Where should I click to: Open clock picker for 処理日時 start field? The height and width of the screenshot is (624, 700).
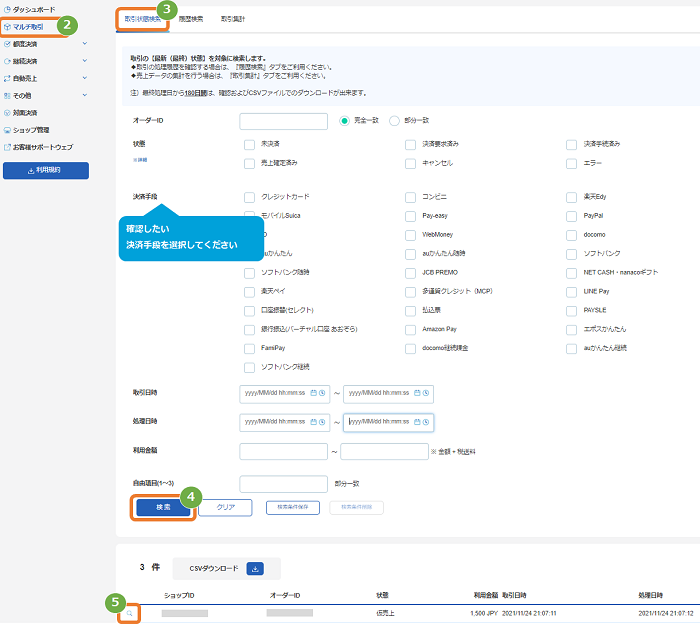pos(322,422)
